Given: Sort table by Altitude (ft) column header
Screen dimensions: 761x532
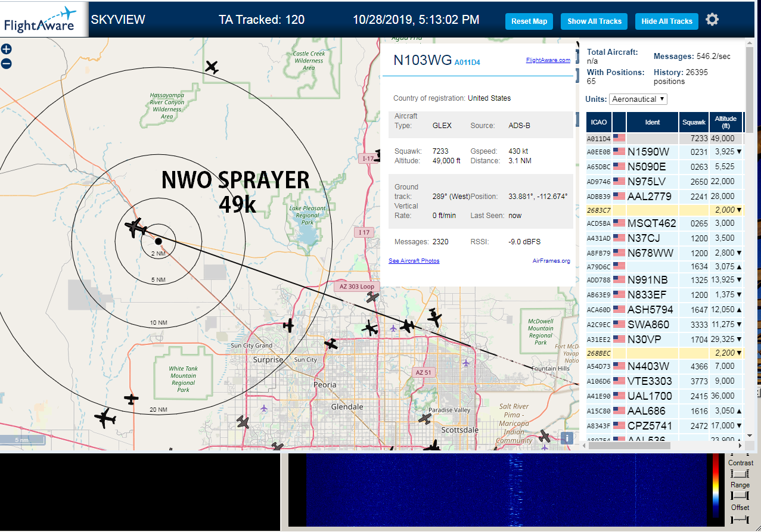Looking at the screenshot, I should tap(726, 122).
